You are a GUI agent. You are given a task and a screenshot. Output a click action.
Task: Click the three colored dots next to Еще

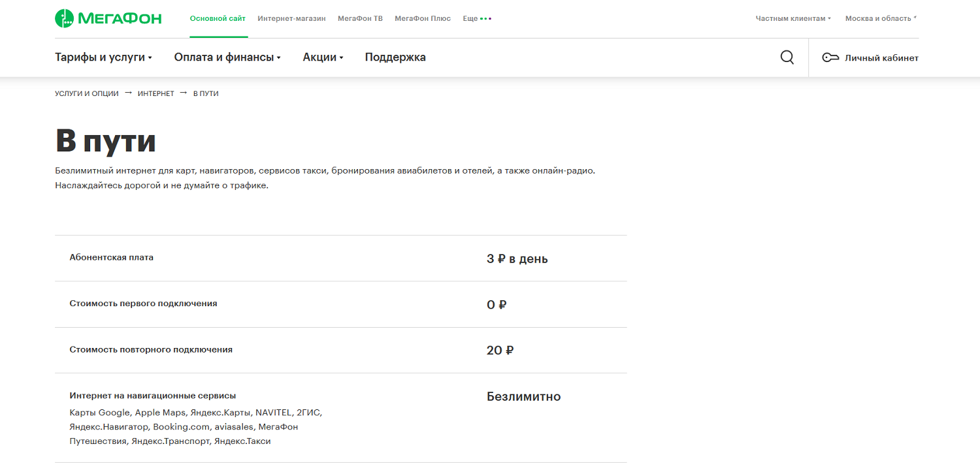pos(485,19)
